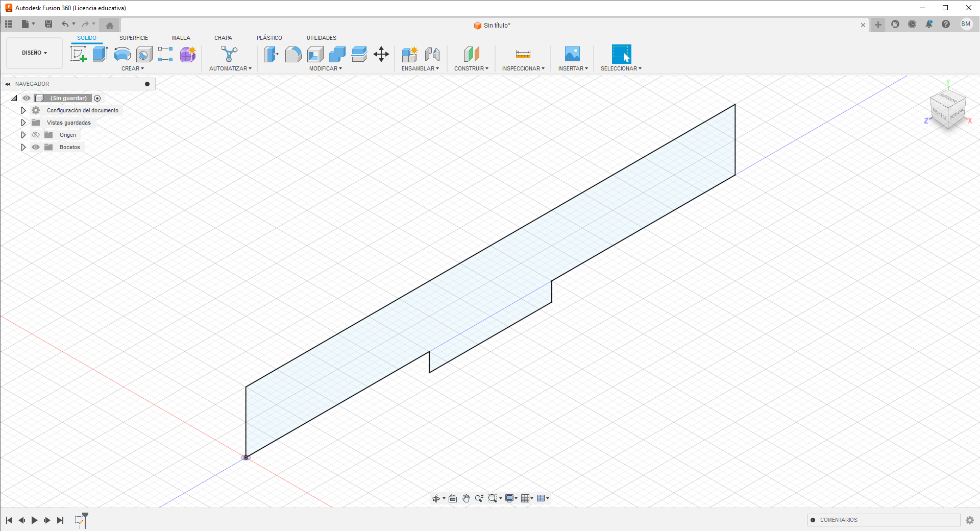
Task: Select the Revolve tool icon
Action: (122, 54)
